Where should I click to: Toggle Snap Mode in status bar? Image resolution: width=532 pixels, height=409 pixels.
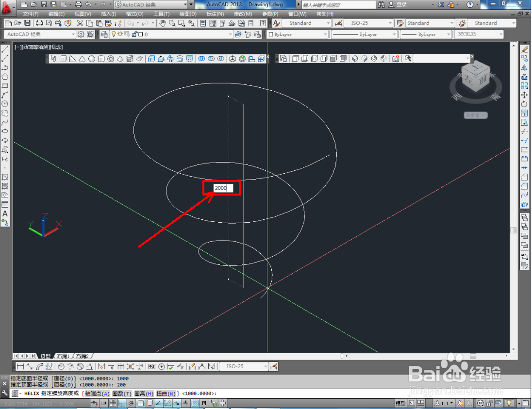point(103,403)
